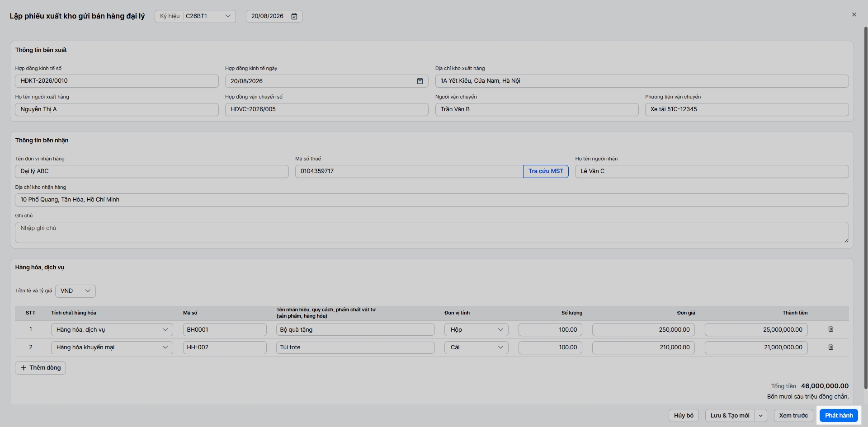
Task: Click the Đơn giá field 210,000.00
Action: 643,347
